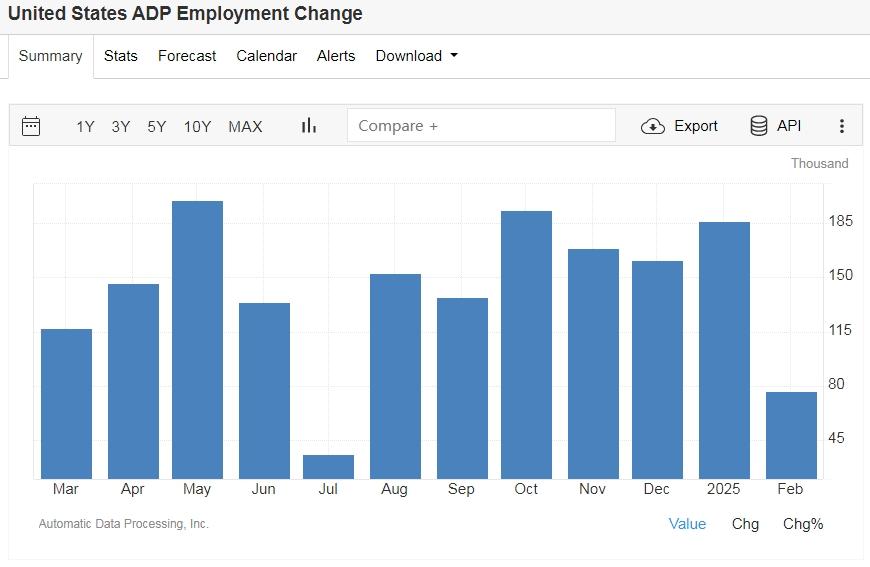Click the July bar in the chart
The width and height of the screenshot is (870, 567).
329,467
